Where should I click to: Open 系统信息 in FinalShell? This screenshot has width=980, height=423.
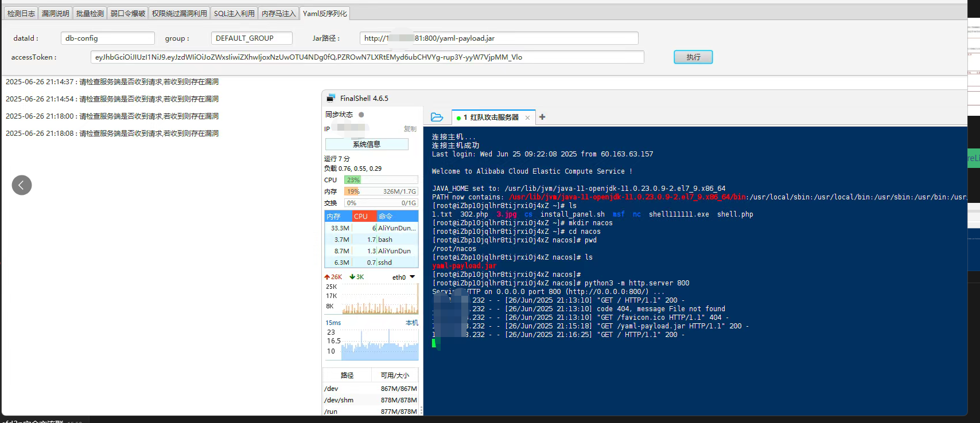[x=367, y=144]
